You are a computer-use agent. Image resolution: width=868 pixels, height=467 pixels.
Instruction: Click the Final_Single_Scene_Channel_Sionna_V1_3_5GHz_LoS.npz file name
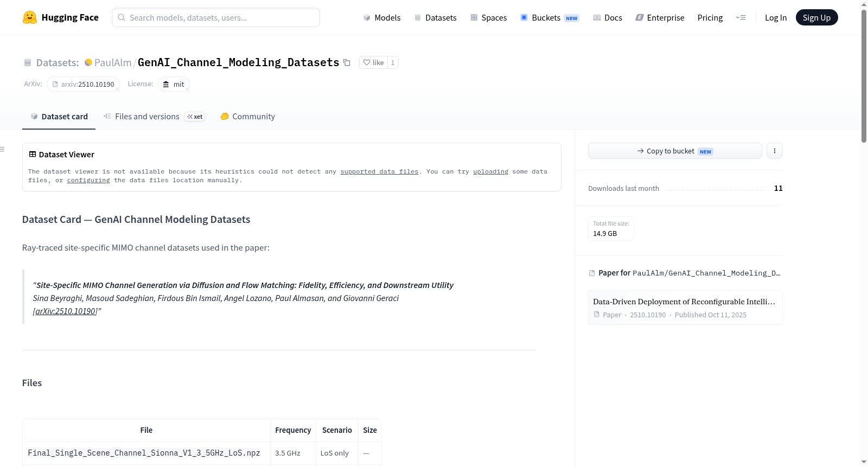[x=144, y=453]
